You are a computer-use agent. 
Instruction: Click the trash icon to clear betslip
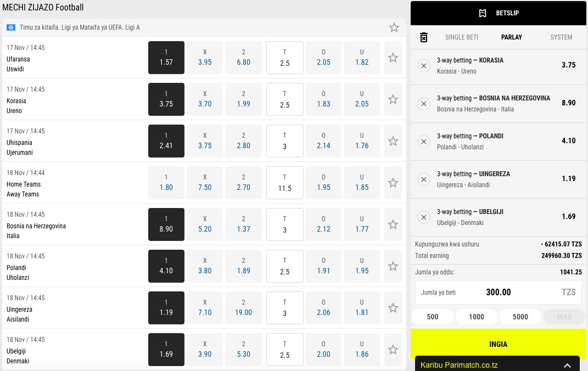tap(424, 37)
